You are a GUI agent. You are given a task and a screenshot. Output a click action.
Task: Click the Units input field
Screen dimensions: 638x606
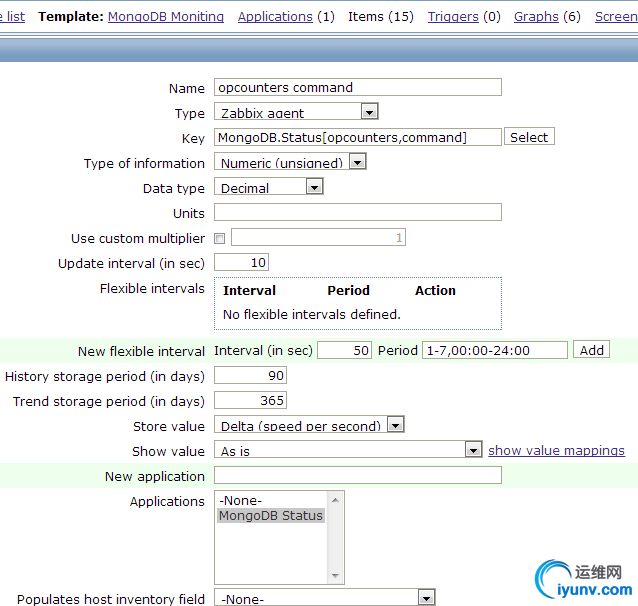point(358,212)
